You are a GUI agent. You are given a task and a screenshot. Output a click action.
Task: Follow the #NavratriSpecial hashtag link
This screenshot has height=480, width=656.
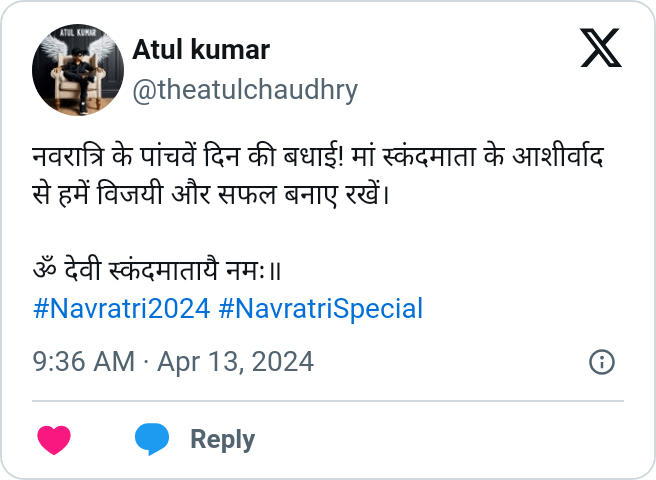[320, 308]
